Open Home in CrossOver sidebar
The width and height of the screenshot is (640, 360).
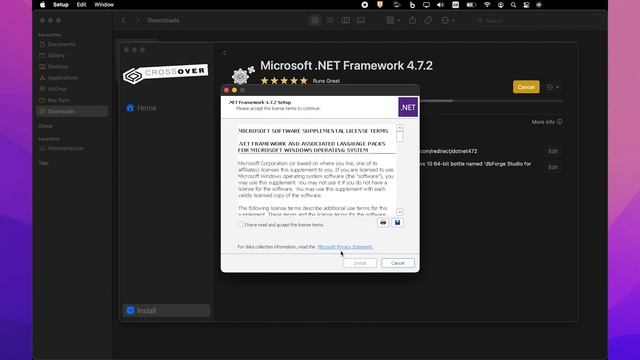(141, 108)
